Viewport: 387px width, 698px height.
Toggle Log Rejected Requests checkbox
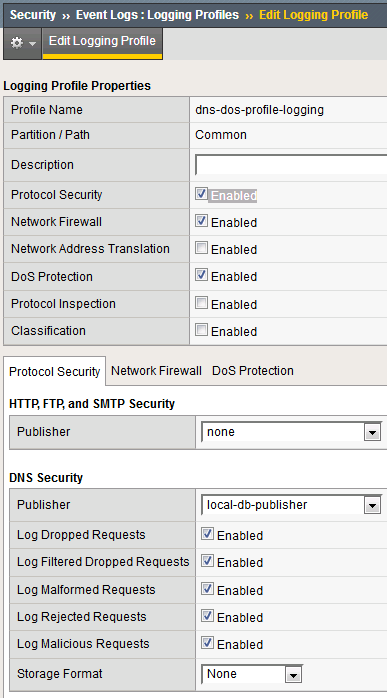click(x=207, y=616)
